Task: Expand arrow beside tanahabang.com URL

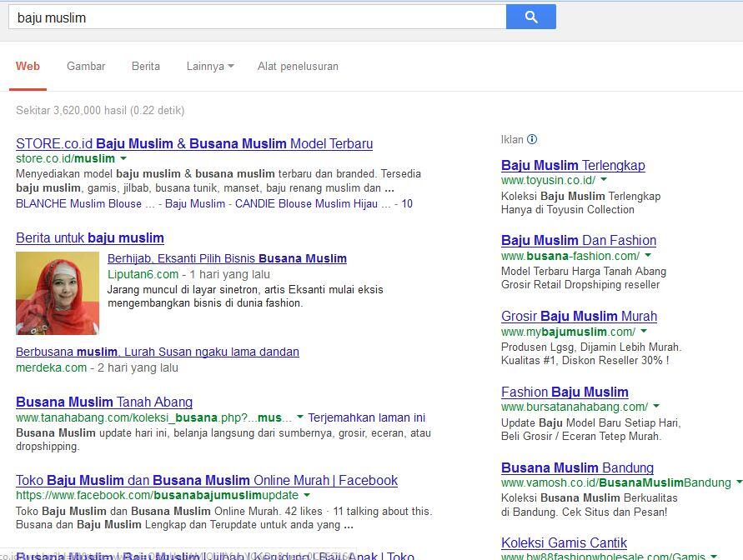Action: click(300, 417)
